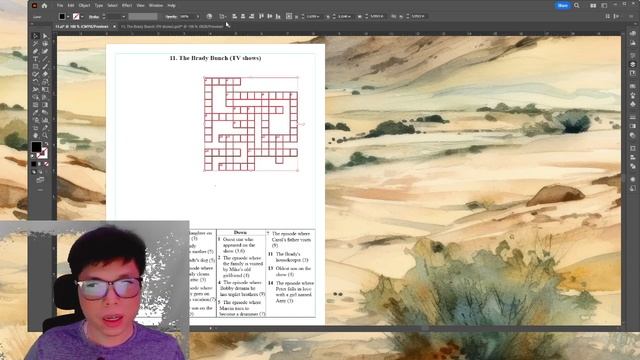Select the Rectangle tool
The height and width of the screenshot is (360, 640).
point(36,67)
